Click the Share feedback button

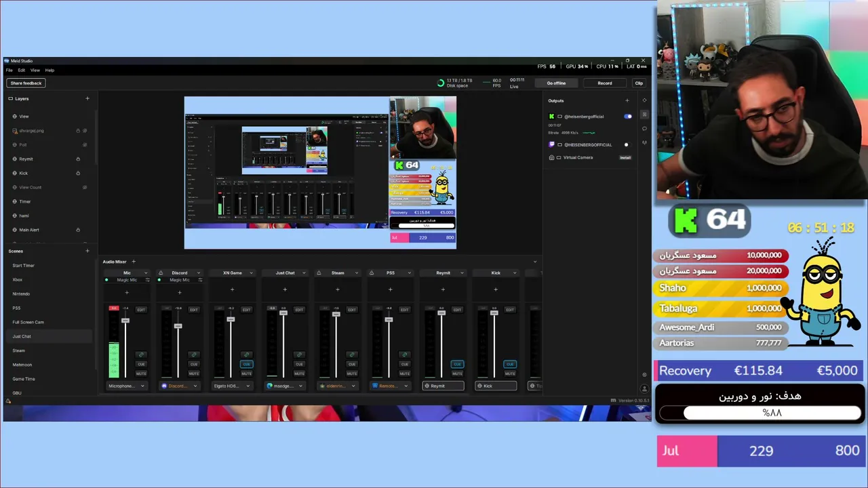[26, 83]
